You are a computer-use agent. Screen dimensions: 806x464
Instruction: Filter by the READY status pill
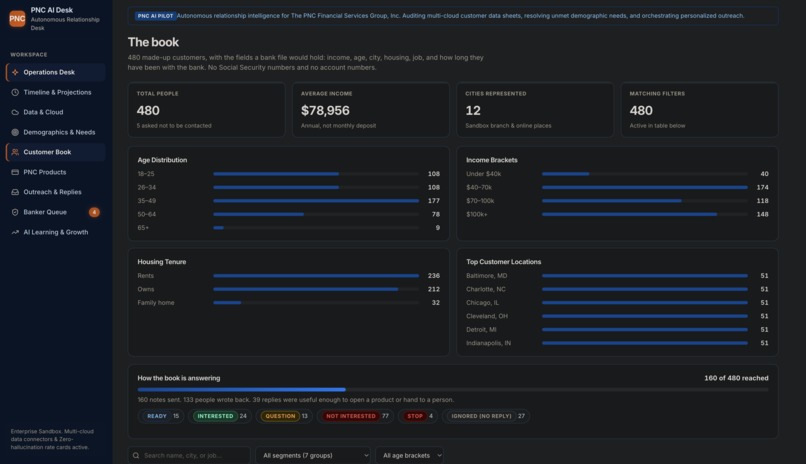[161, 416]
